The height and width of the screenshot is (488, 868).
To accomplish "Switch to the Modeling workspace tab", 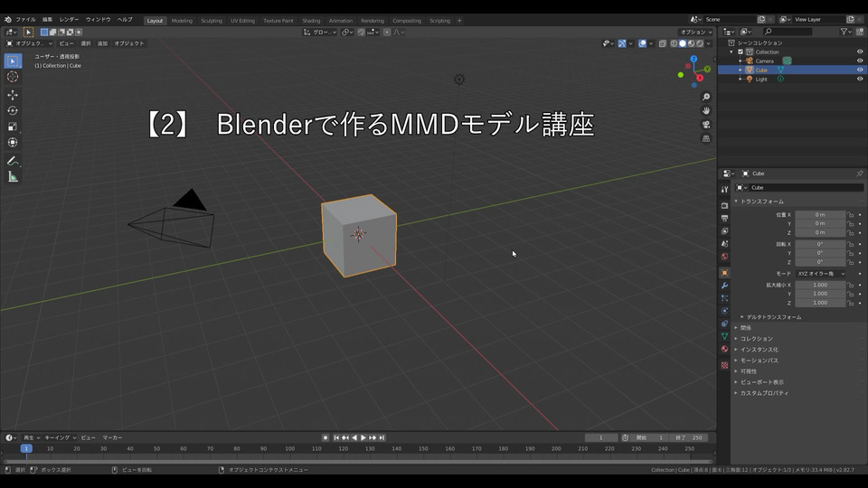I will click(x=182, y=21).
